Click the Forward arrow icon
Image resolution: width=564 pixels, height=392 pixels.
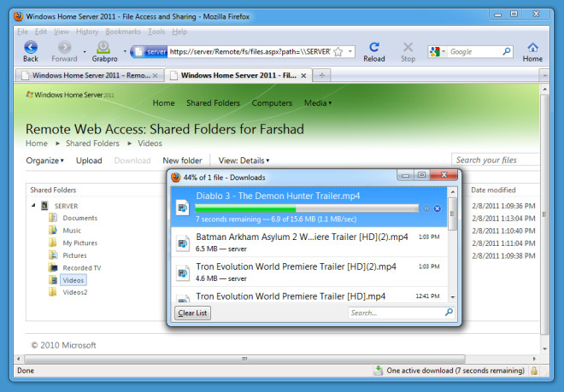tap(64, 47)
